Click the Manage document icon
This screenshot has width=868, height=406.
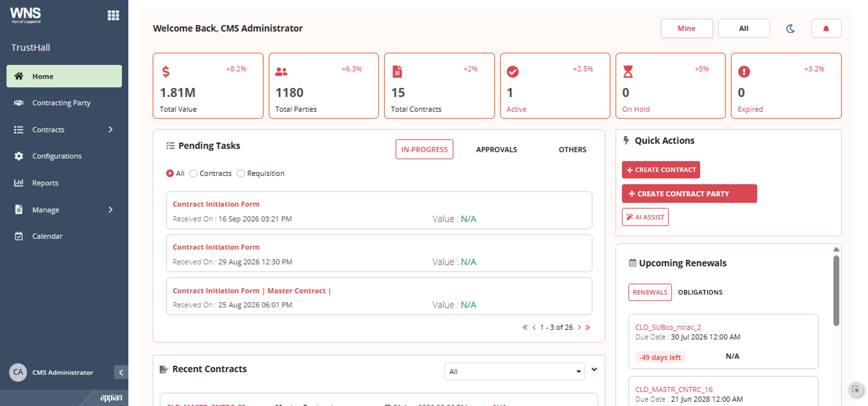click(x=19, y=209)
